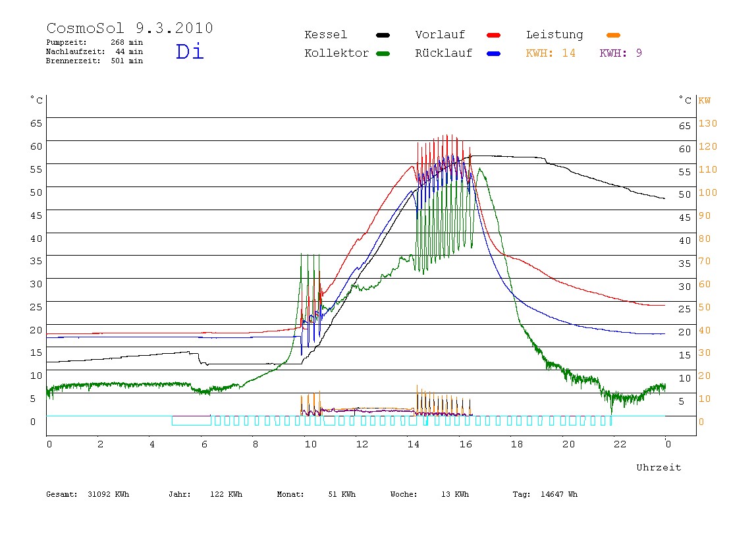Screen dimensions: 756x535
Task: Click the 'Pumpzeit: 268 min' entry
Action: 95,42
